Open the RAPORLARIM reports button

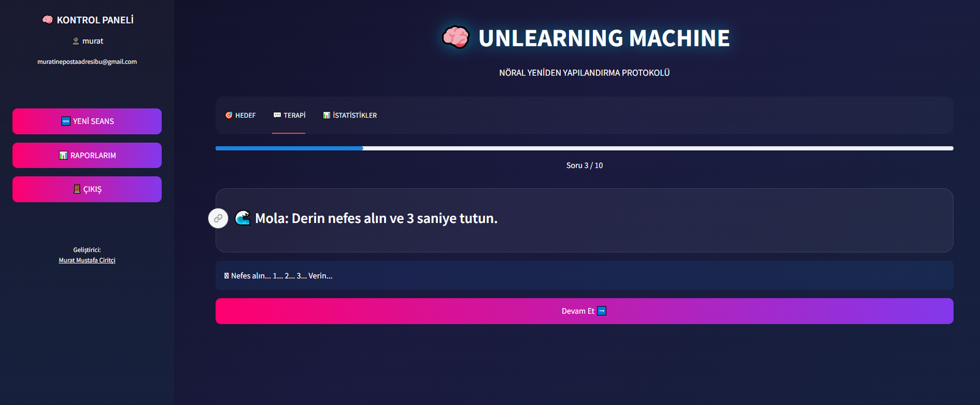tap(87, 156)
